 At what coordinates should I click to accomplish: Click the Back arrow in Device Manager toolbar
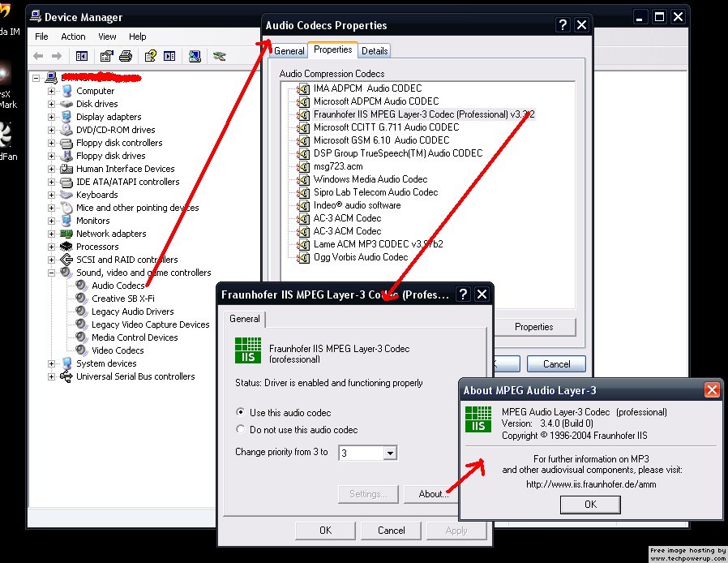click(38, 56)
